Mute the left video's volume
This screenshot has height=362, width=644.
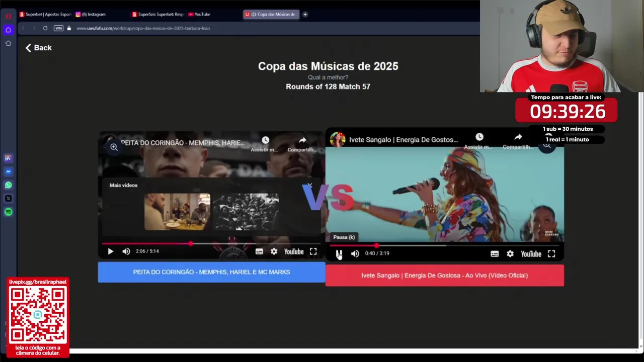click(x=126, y=251)
